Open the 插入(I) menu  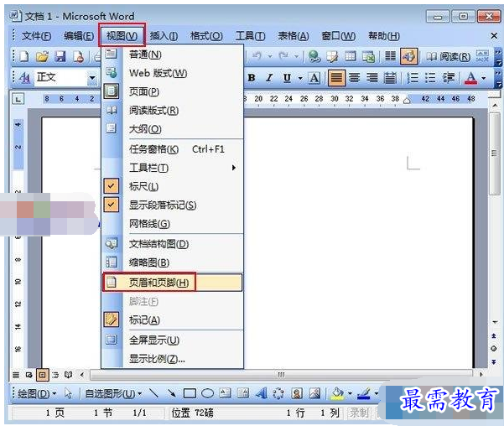[164, 36]
